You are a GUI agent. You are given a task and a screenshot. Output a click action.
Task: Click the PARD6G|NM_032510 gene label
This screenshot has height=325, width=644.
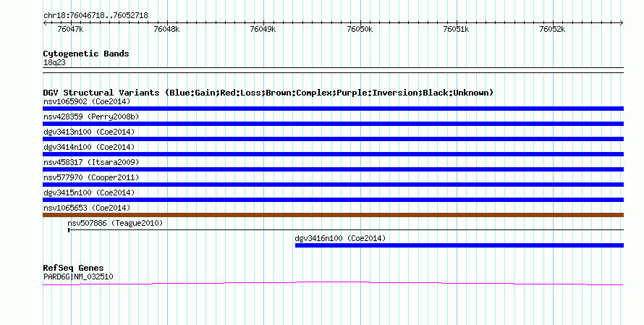click(x=78, y=277)
